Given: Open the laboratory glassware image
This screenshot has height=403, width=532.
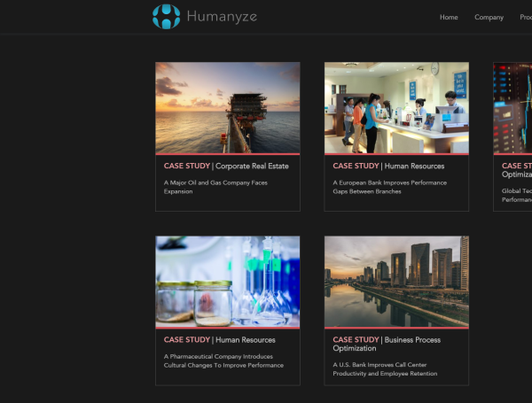Looking at the screenshot, I should [x=228, y=281].
